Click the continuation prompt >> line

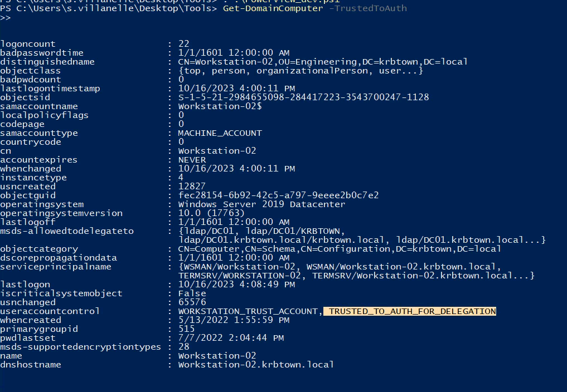[6, 18]
